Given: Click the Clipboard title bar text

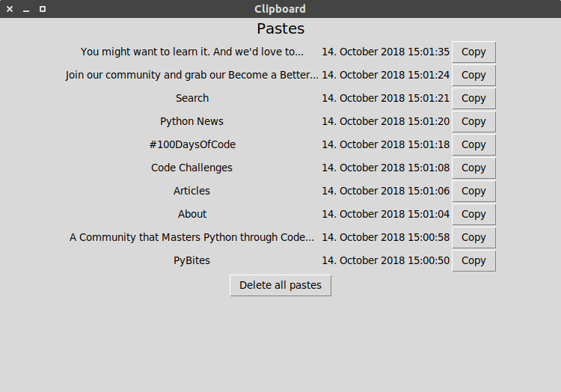Looking at the screenshot, I should pyautogui.click(x=280, y=9).
